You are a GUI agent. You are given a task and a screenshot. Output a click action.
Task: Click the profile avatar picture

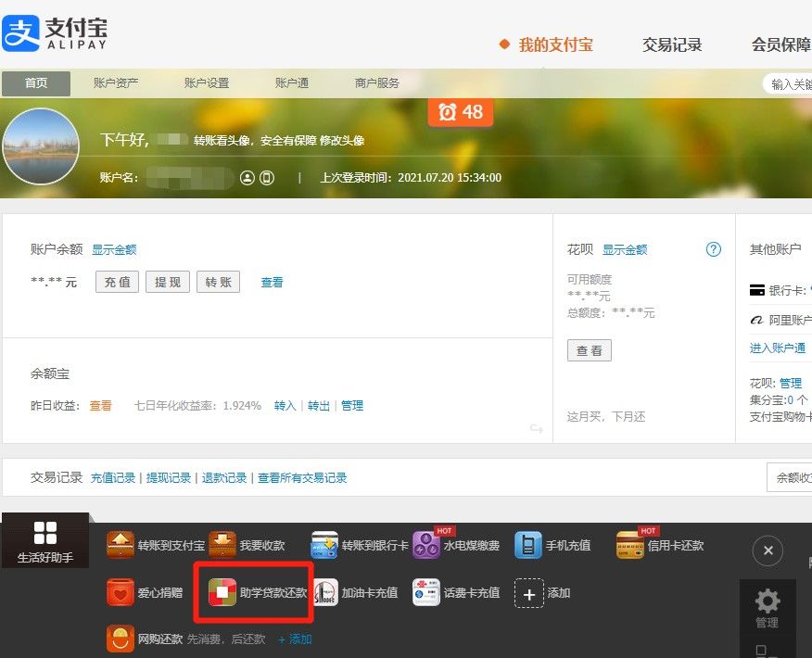(41, 146)
